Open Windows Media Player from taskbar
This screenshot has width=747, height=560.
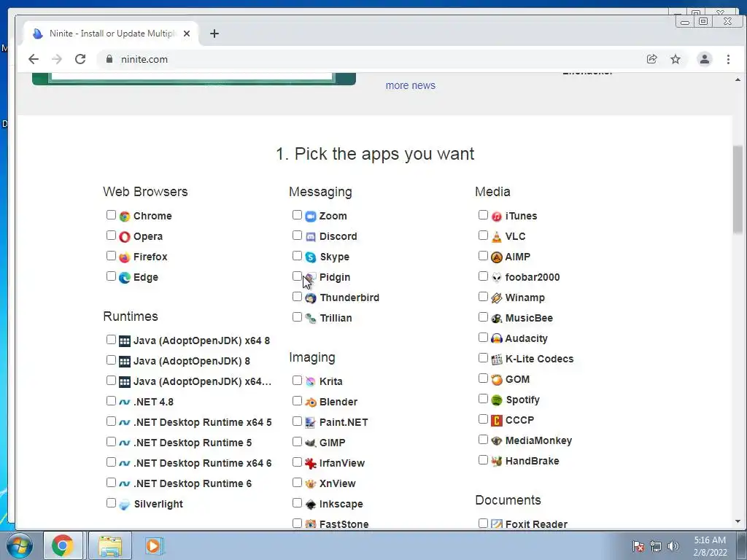(154, 545)
